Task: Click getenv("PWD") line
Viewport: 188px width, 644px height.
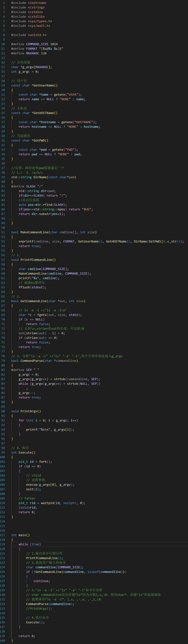Action: [x=48, y=150]
